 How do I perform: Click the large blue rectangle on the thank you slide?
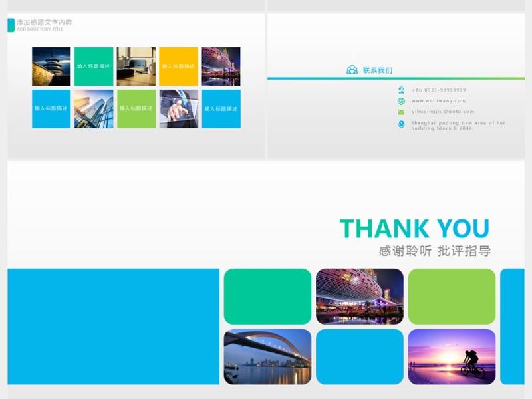click(113, 327)
